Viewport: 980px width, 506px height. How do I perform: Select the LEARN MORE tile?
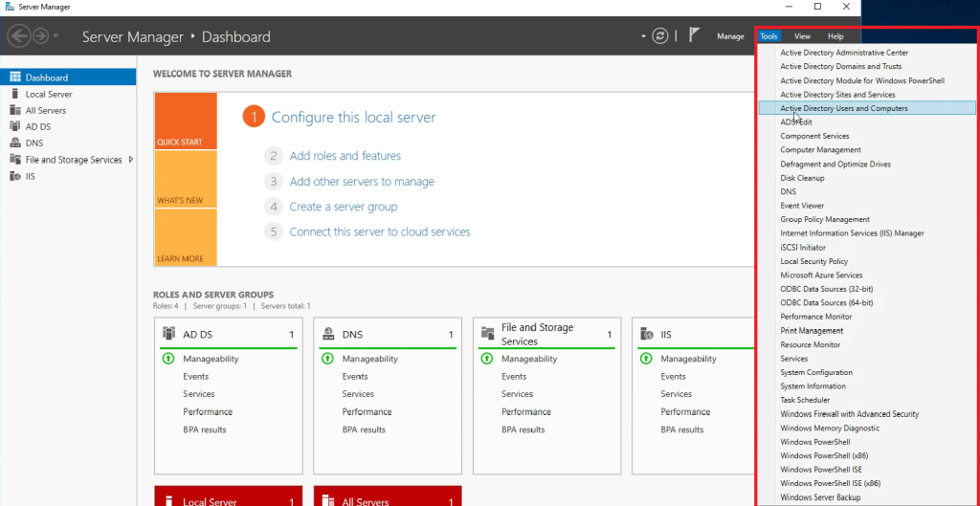pos(186,237)
